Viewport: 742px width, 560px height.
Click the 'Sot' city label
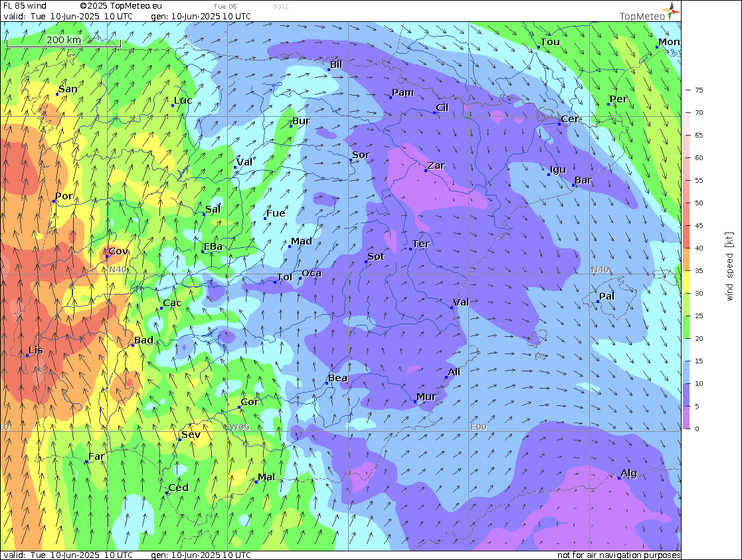376,256
